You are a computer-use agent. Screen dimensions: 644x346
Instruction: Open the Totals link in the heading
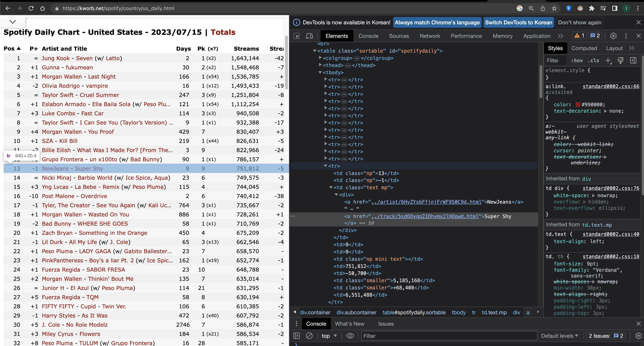point(223,32)
